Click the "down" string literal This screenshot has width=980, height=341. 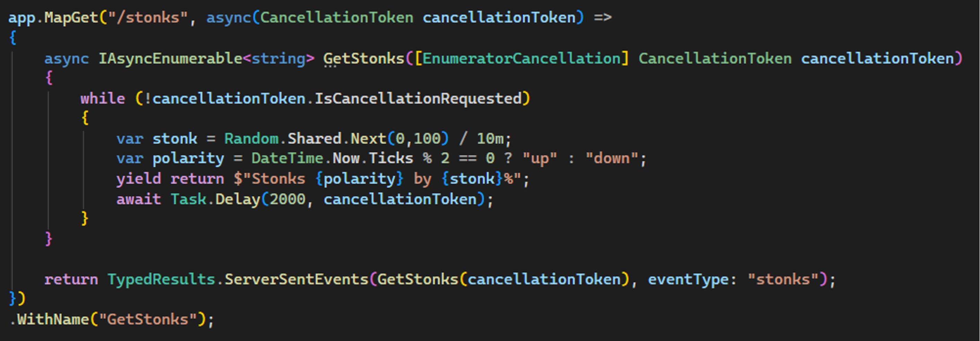click(x=612, y=158)
